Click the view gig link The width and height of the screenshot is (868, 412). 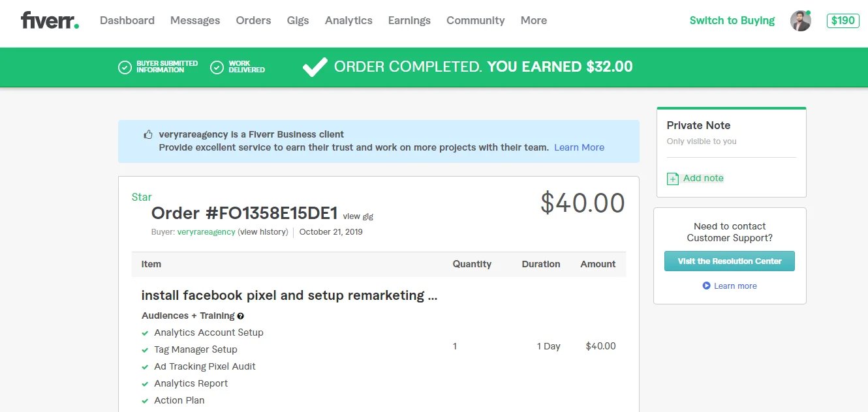[x=358, y=216]
